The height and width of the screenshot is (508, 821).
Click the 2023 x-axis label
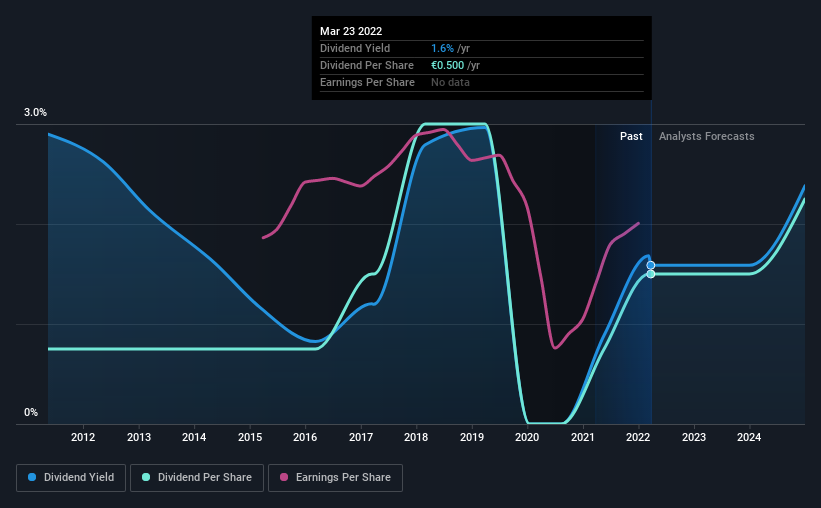[694, 437]
